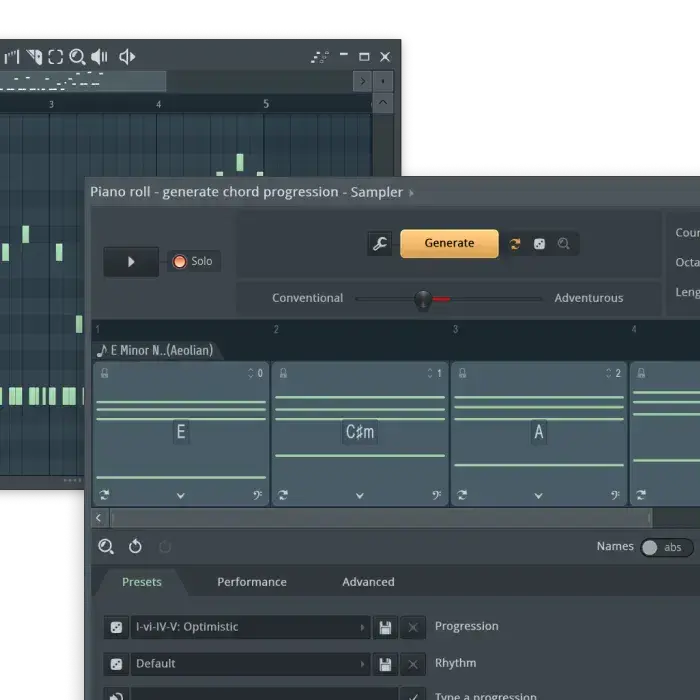Click the orange regenerate arrows icon beside Generate
The height and width of the screenshot is (700, 700).
[x=515, y=244]
